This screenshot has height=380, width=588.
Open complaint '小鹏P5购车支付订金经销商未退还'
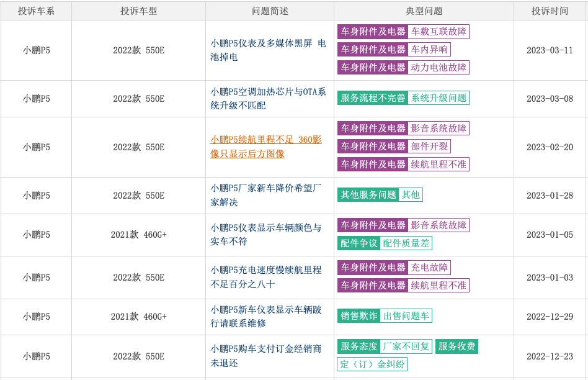click(x=266, y=356)
